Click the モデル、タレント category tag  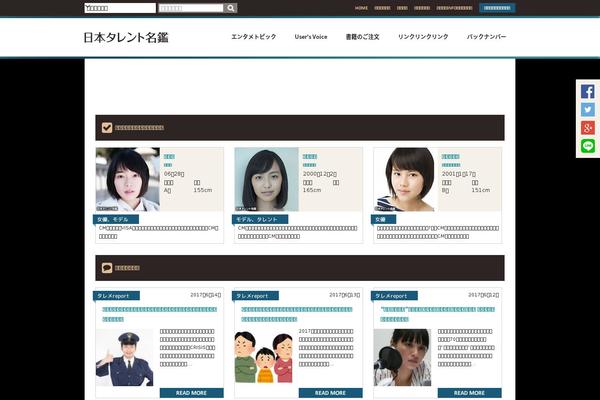point(260,219)
